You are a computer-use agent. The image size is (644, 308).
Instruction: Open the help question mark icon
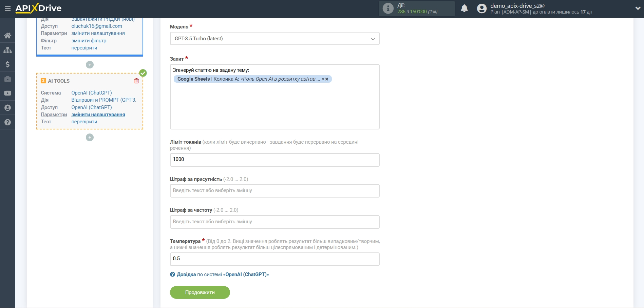click(7, 122)
